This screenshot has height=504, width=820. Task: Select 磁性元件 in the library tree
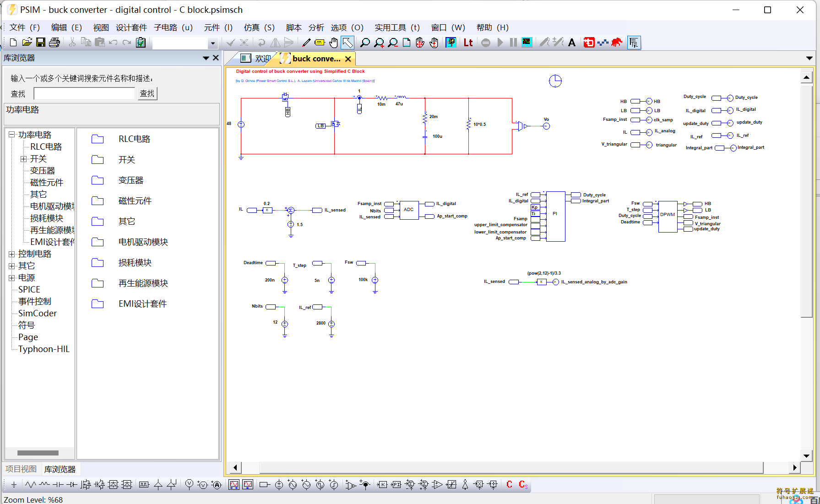pyautogui.click(x=47, y=183)
